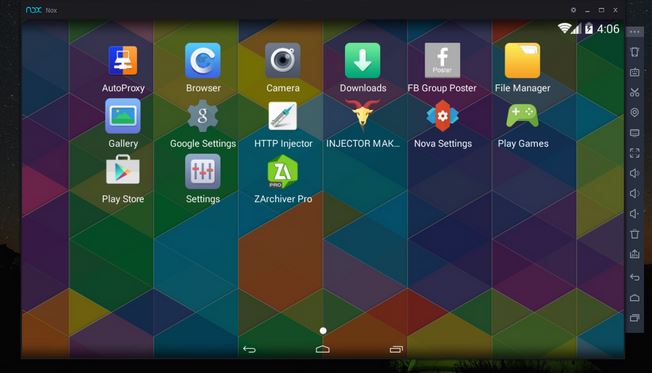
Task: Launch the HTTP Injector app
Action: (283, 116)
